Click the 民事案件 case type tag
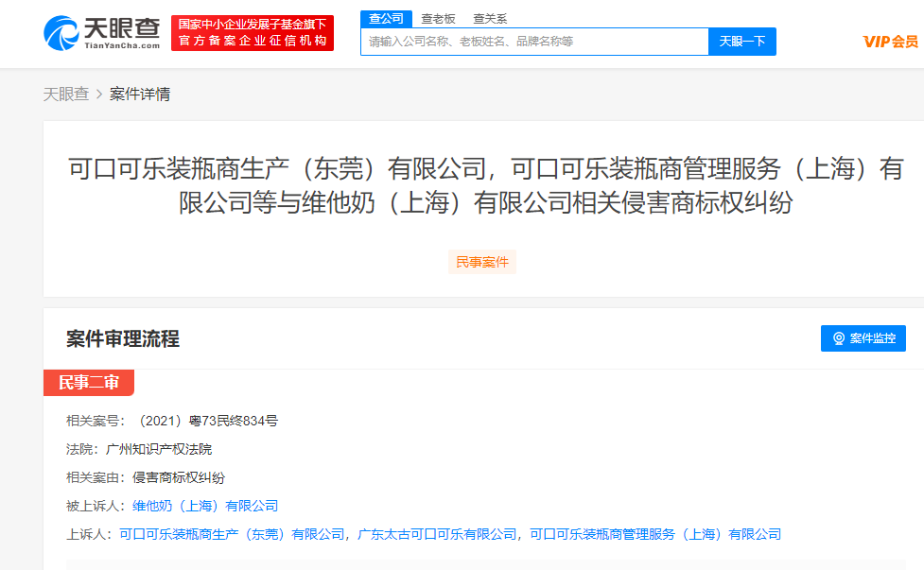This screenshot has width=924, height=570. click(482, 262)
